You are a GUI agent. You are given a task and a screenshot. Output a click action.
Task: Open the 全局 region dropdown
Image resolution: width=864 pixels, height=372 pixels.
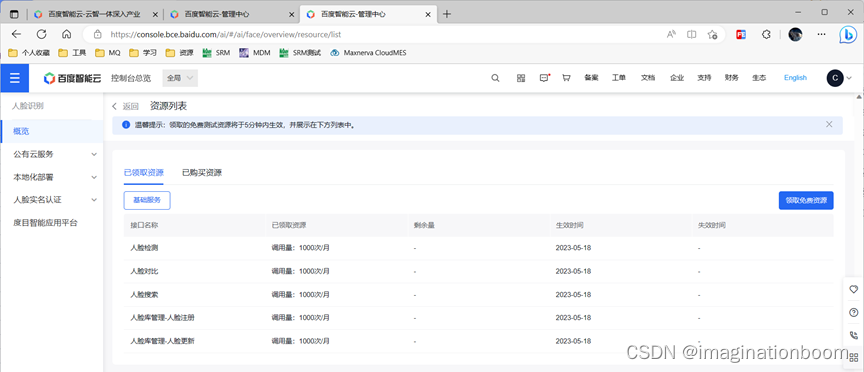pyautogui.click(x=180, y=78)
